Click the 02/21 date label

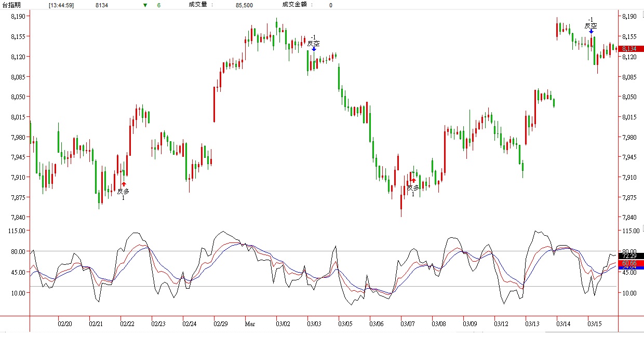click(x=96, y=323)
